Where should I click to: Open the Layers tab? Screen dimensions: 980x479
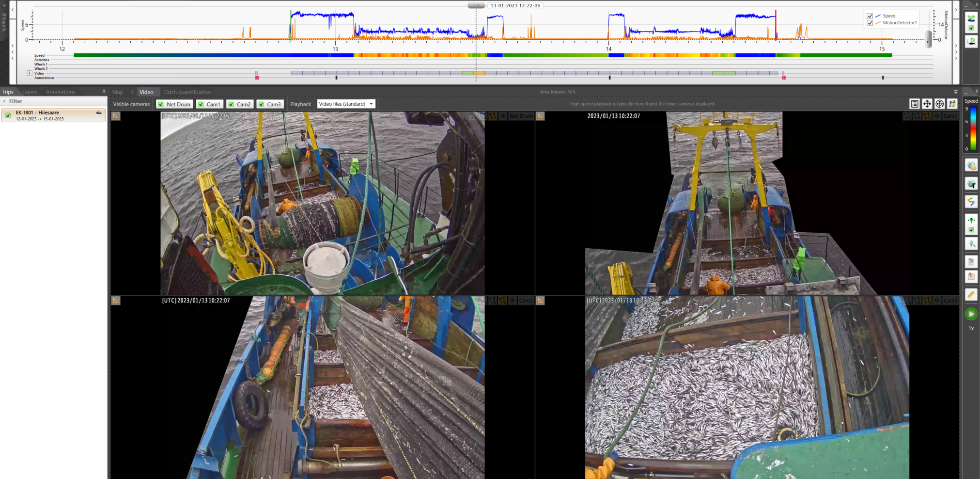pos(30,92)
